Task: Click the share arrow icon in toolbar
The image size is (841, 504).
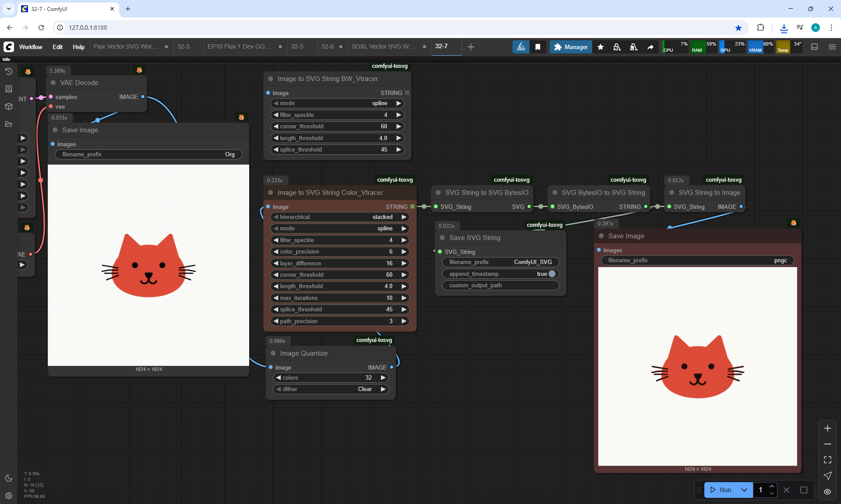Action: coord(650,47)
